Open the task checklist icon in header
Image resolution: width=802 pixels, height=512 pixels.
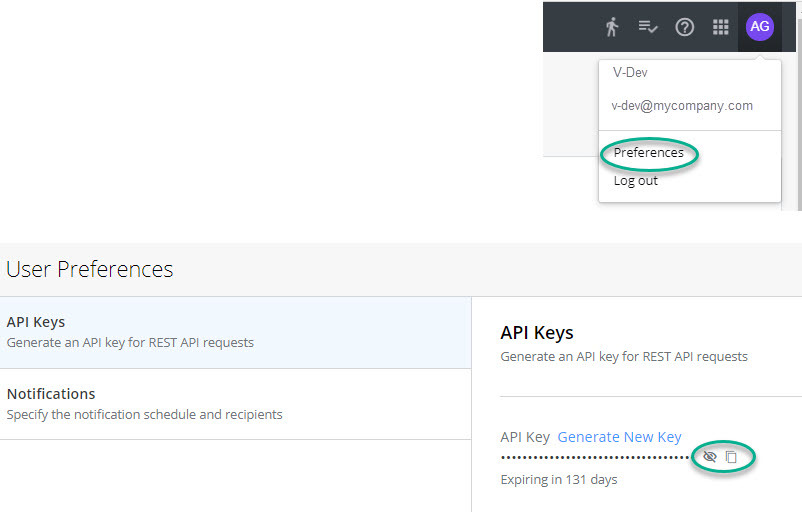click(x=648, y=27)
